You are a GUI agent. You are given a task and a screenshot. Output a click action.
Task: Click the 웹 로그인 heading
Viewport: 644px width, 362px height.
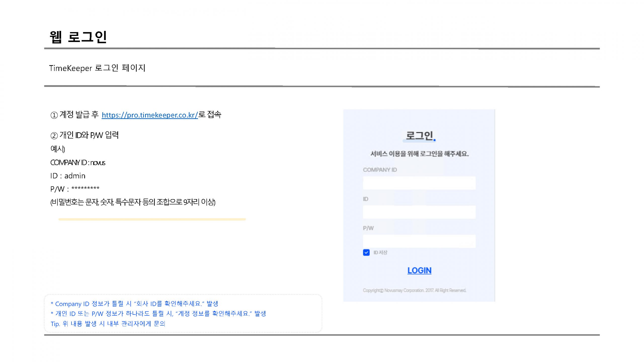coord(78,37)
